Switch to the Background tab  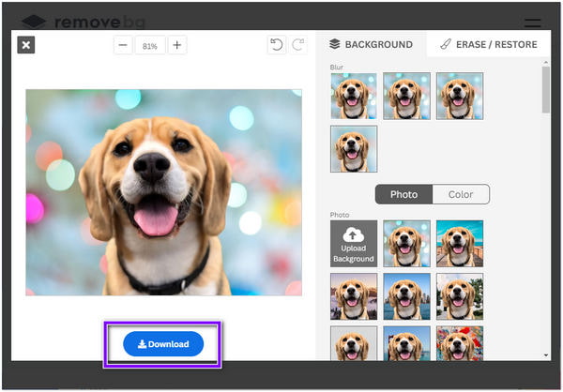[x=371, y=44]
